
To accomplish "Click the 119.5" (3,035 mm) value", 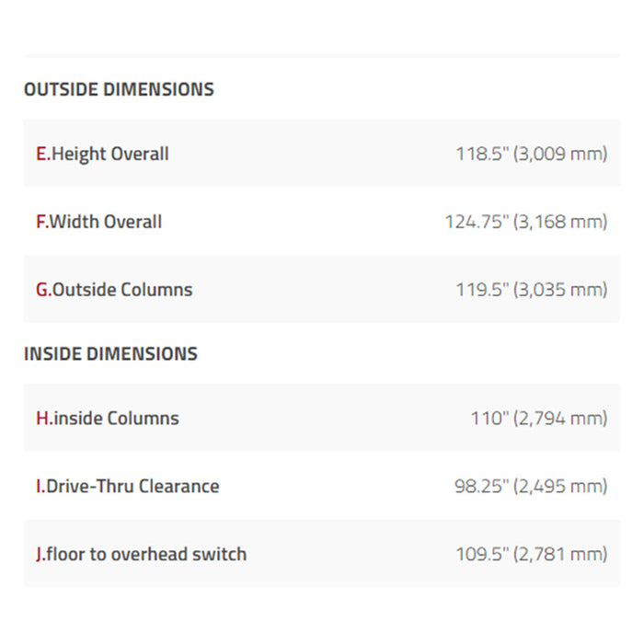I will point(532,290).
